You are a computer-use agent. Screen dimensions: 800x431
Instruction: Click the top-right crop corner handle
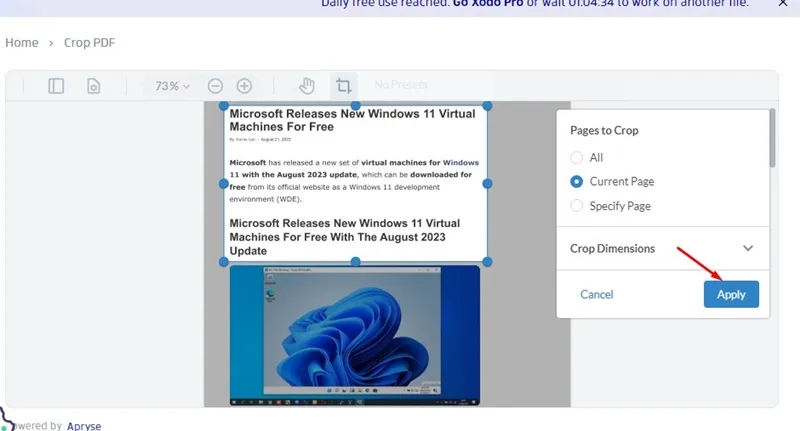coord(487,106)
